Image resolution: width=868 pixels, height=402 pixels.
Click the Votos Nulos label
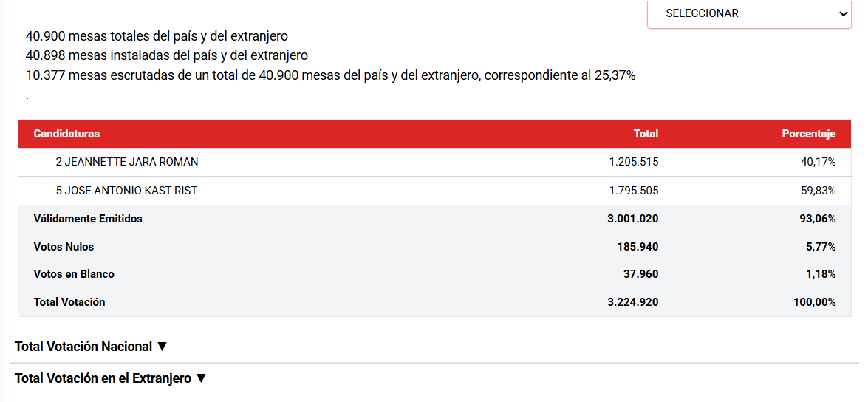[64, 247]
